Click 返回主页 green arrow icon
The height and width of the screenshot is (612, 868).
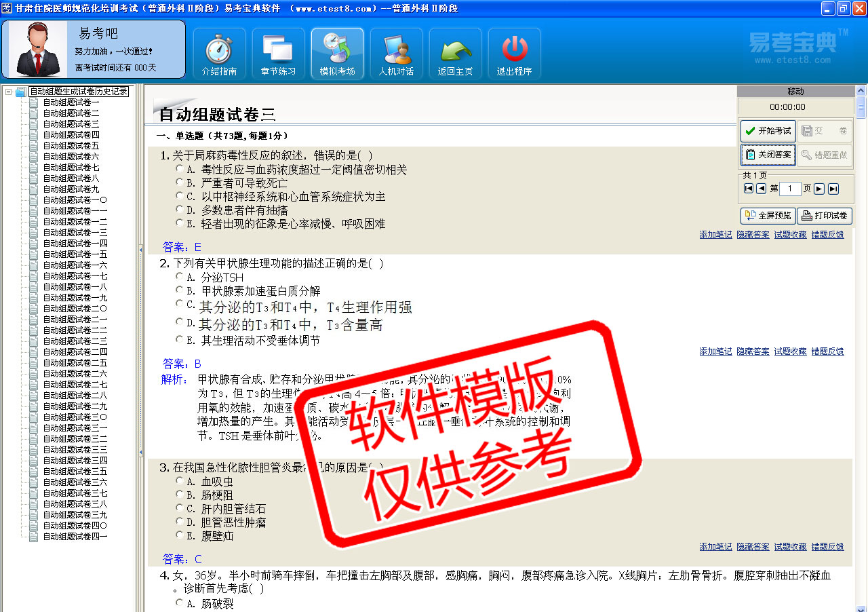(455, 54)
